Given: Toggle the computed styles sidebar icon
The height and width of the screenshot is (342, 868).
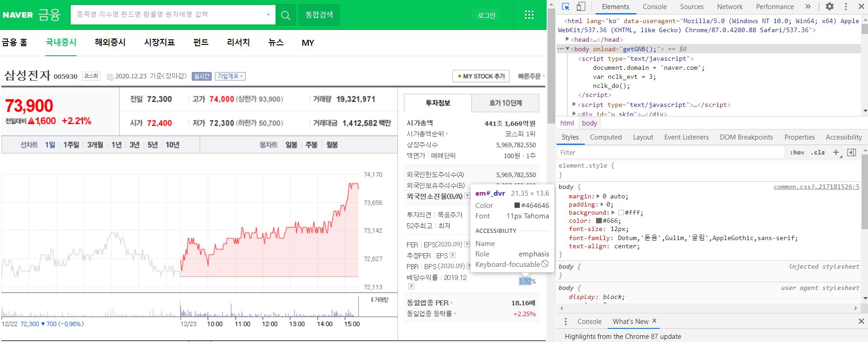Looking at the screenshot, I should point(852,152).
